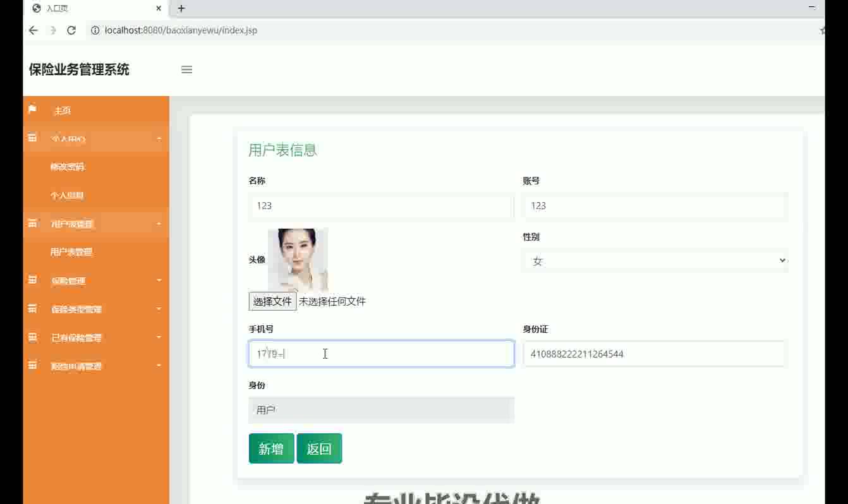Viewport: 848px width, 504px height.
Task: Focus the 名称 input field
Action: pos(381,205)
